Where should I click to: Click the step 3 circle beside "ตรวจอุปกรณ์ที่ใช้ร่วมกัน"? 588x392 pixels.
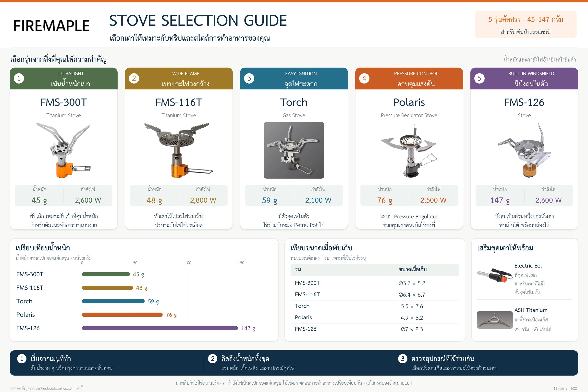pos(403,359)
